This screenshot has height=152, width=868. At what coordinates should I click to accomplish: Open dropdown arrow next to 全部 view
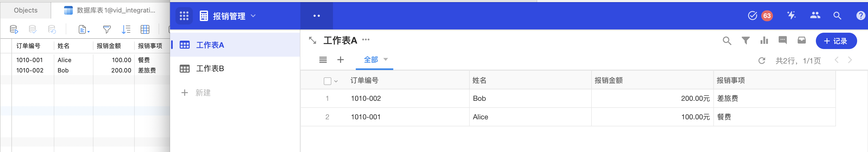tap(386, 59)
